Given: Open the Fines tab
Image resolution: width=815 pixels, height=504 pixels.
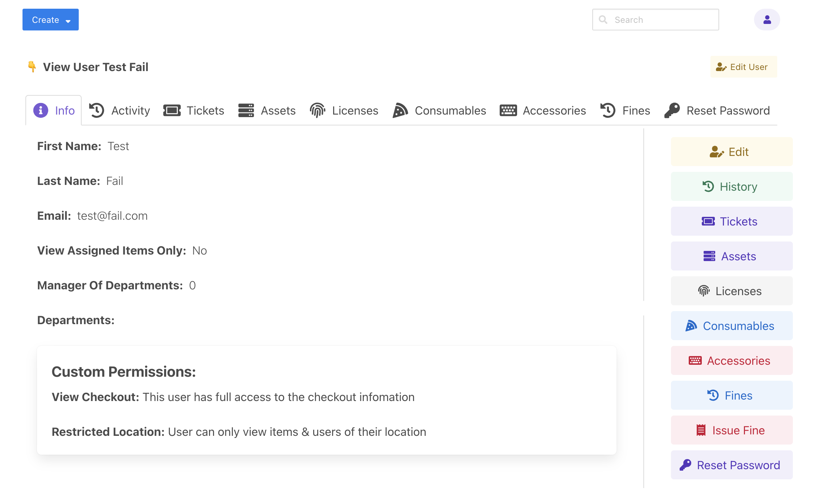Looking at the screenshot, I should [625, 110].
